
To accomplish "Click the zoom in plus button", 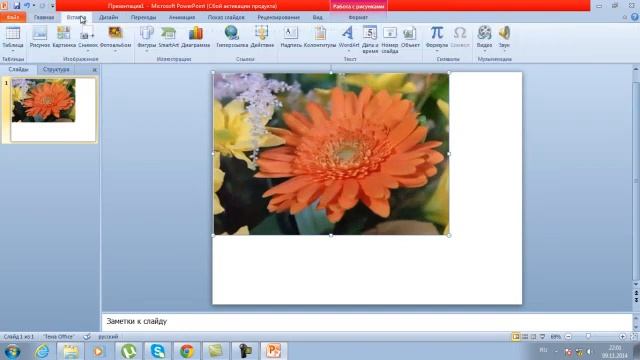I will point(622,337).
